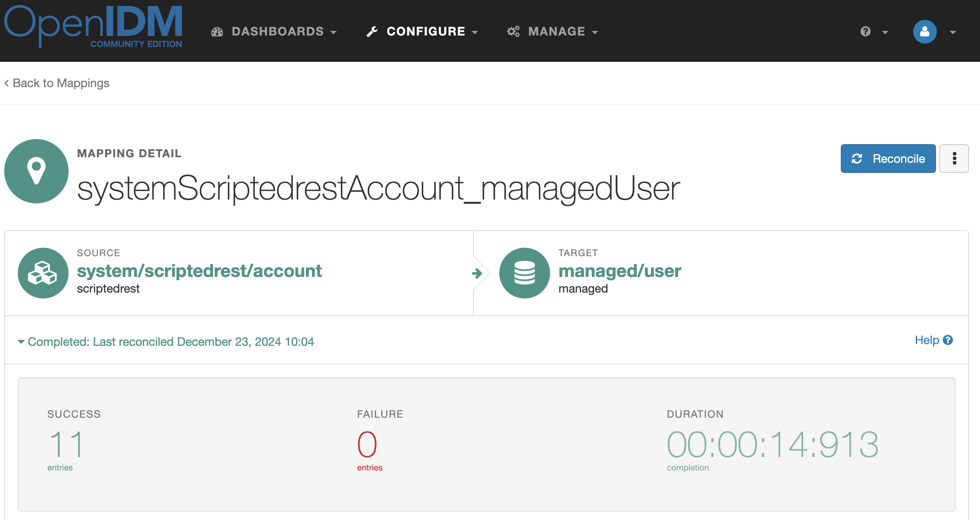Viewport: 980px width, 520px height.
Task: Click the source connector cubes icon
Action: [x=43, y=273]
